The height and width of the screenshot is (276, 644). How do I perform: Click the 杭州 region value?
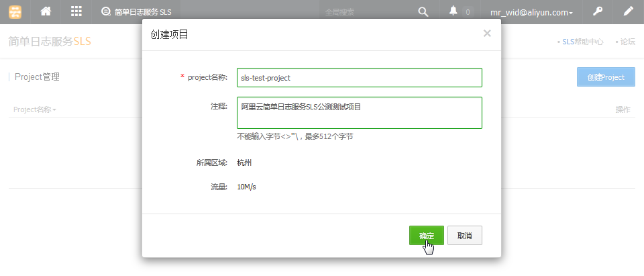[244, 163]
